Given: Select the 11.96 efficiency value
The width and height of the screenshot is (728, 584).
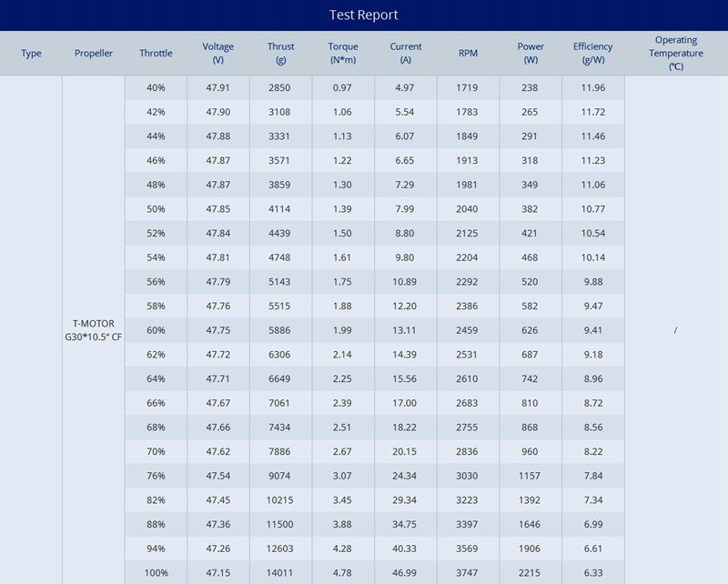Looking at the screenshot, I should point(592,88).
